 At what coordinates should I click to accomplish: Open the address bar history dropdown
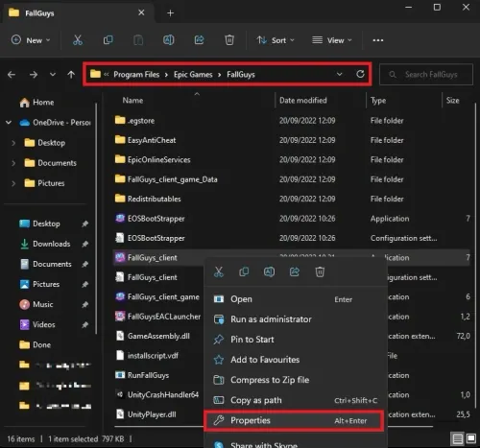click(x=339, y=74)
